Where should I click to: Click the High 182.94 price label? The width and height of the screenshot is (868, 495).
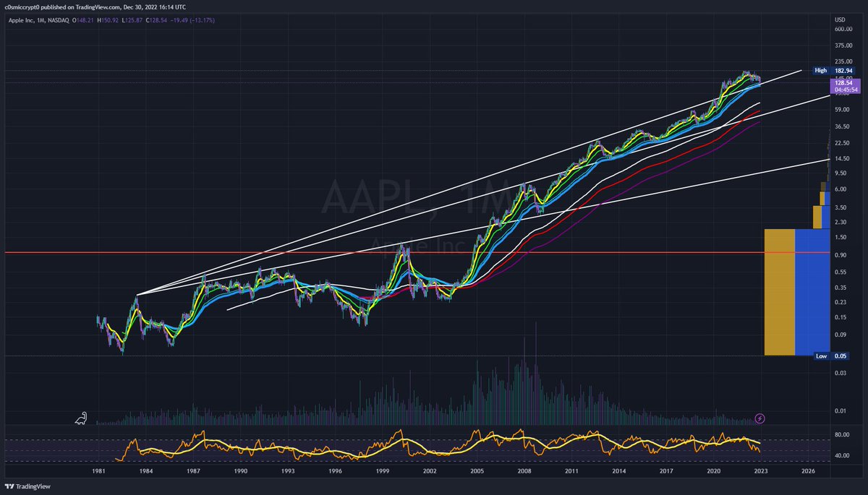click(x=834, y=70)
